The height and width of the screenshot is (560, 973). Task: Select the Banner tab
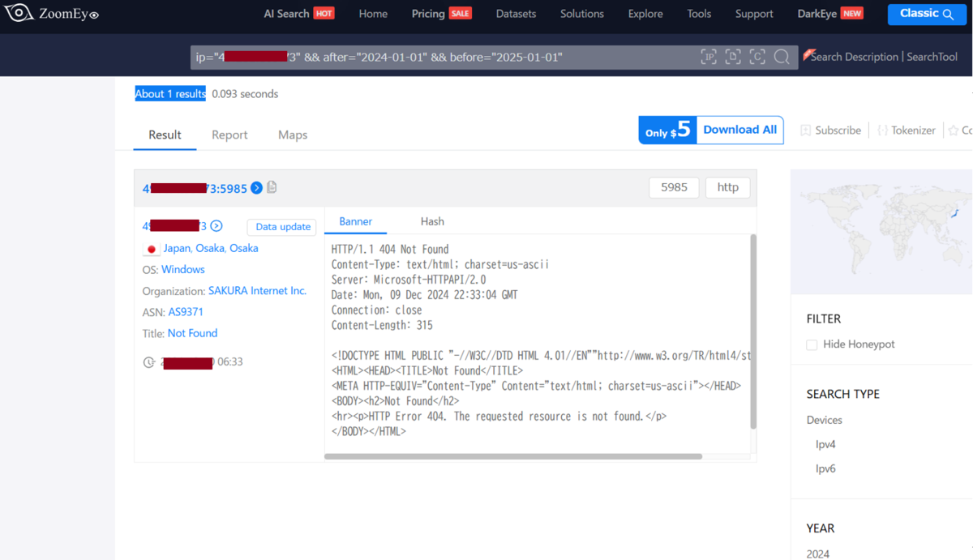(x=355, y=221)
